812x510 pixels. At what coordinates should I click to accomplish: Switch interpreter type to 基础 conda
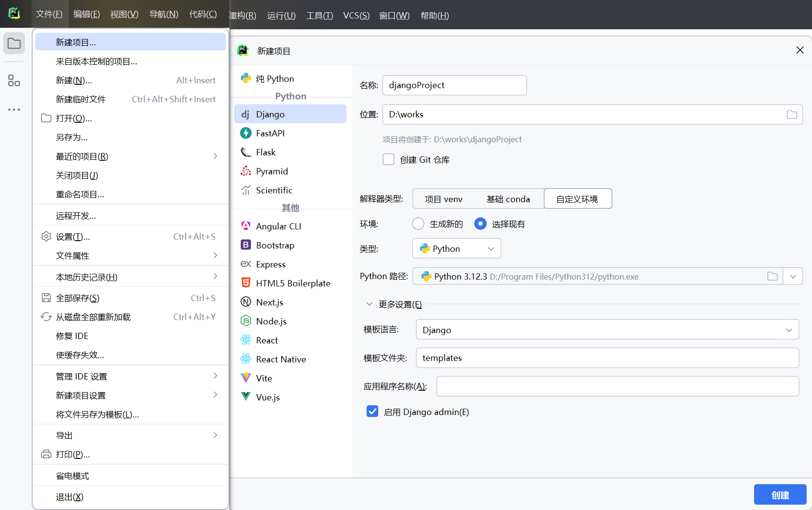pyautogui.click(x=508, y=199)
